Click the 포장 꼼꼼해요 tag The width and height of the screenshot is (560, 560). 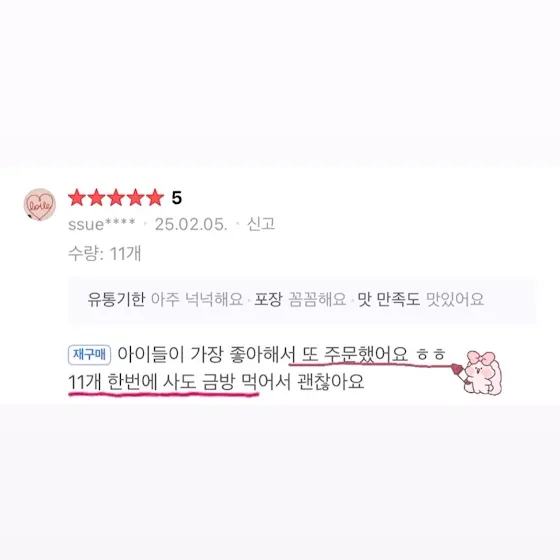tap(300, 299)
